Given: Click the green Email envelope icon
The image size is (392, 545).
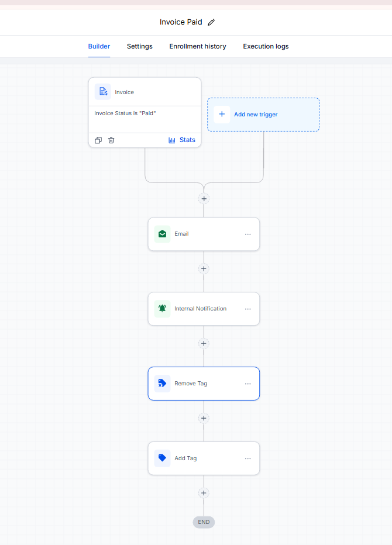Looking at the screenshot, I should pyautogui.click(x=162, y=234).
